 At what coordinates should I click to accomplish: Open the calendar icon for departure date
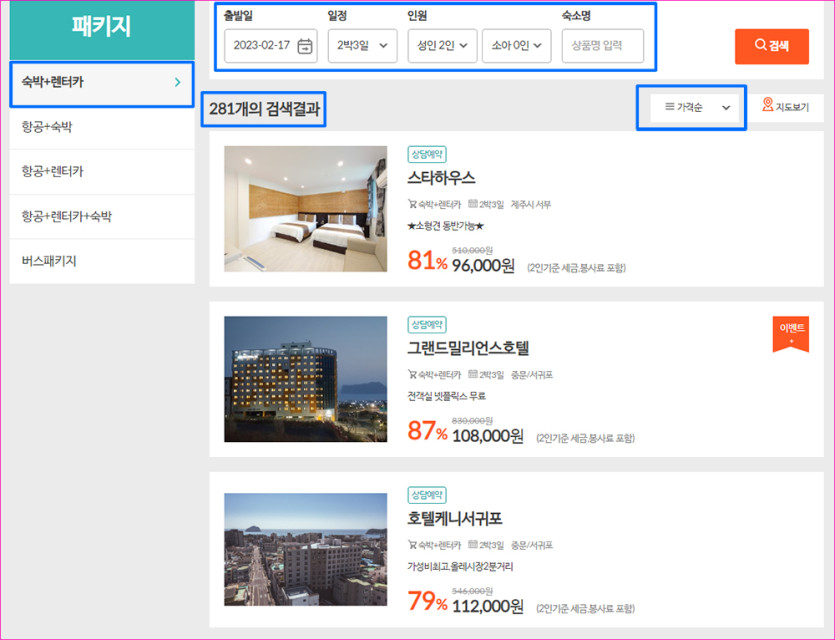(x=305, y=46)
